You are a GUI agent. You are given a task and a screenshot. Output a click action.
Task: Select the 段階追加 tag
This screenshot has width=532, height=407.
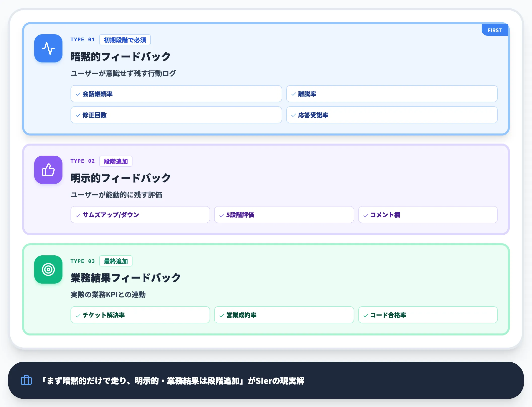[x=116, y=161]
